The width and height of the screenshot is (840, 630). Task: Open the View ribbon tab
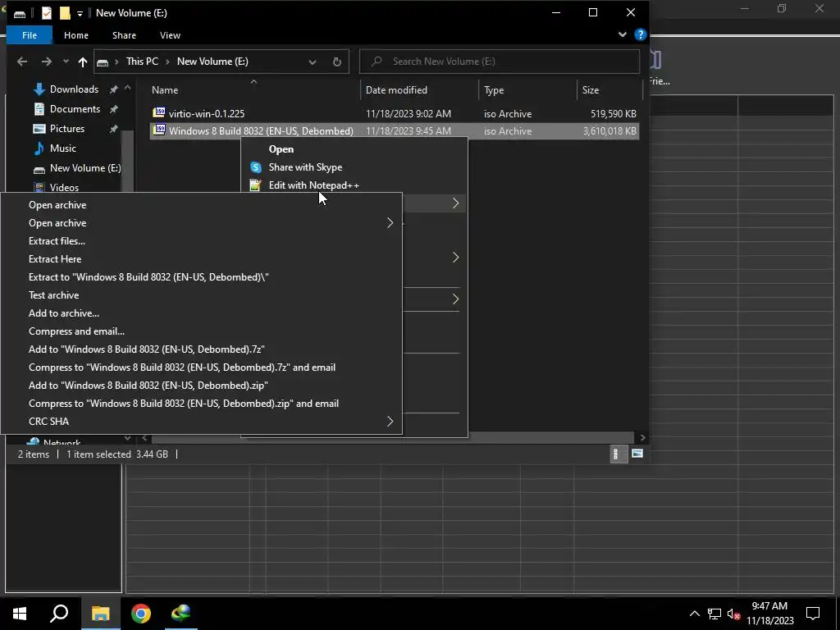tap(170, 34)
